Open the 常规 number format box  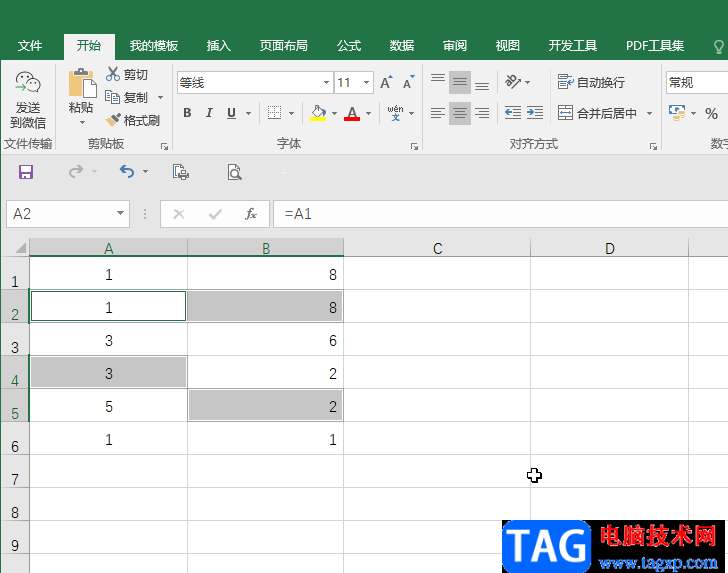696,83
